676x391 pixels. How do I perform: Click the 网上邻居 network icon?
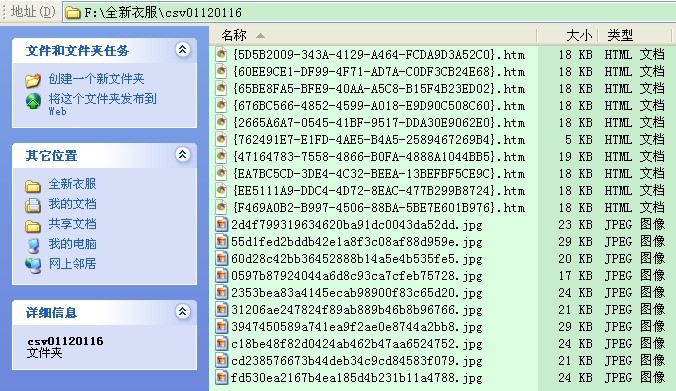pyautogui.click(x=33, y=264)
